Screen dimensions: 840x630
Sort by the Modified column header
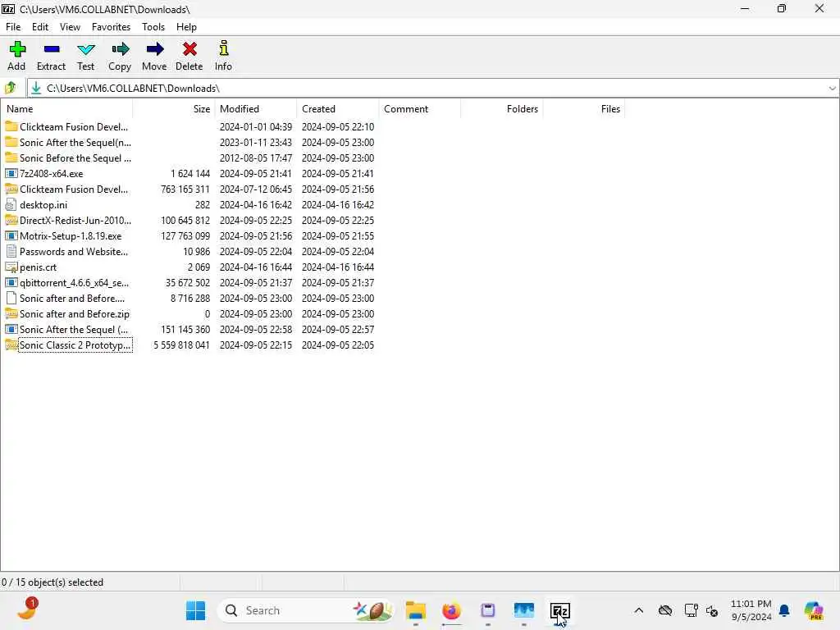pyautogui.click(x=256, y=109)
